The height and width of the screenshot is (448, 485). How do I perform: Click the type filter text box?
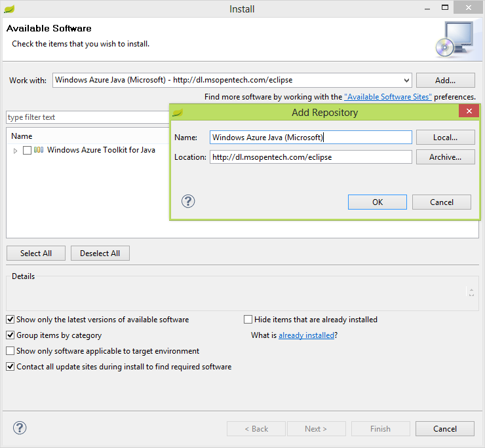[x=88, y=117]
